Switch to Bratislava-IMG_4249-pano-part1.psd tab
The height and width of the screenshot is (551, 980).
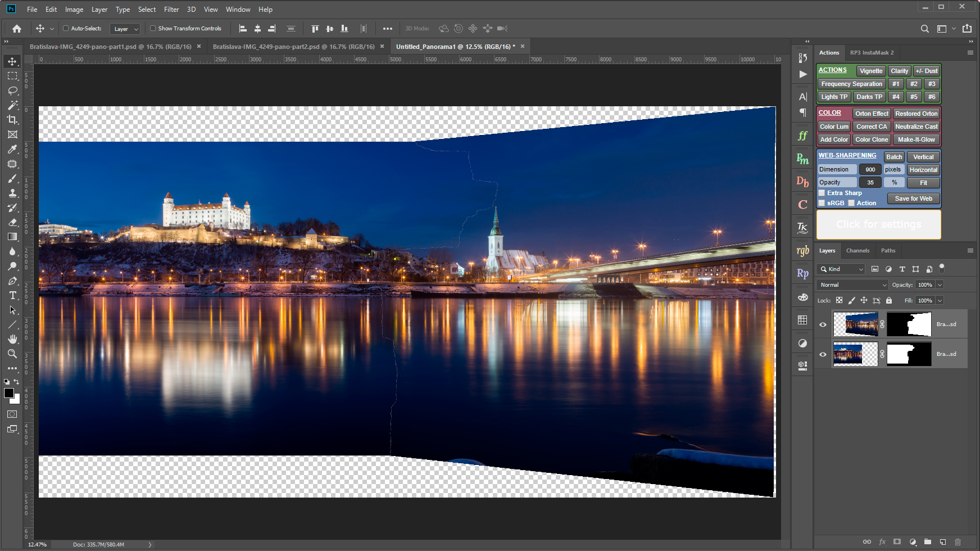click(x=111, y=47)
